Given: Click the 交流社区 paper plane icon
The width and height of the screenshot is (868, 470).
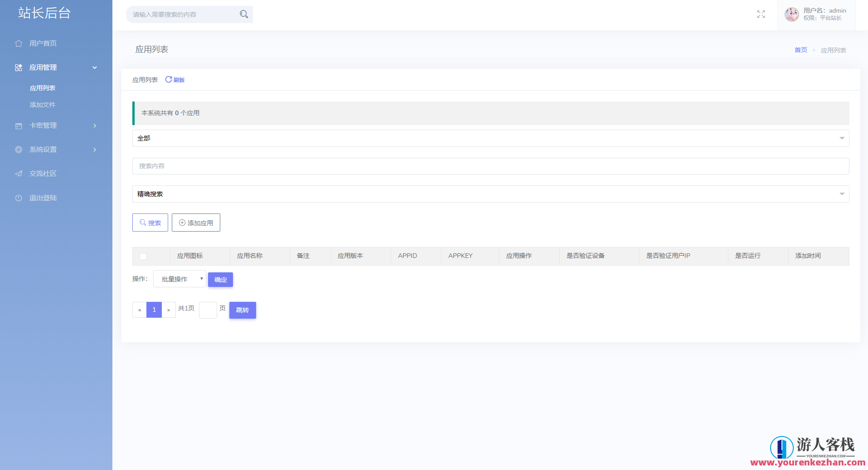Looking at the screenshot, I should (x=19, y=174).
